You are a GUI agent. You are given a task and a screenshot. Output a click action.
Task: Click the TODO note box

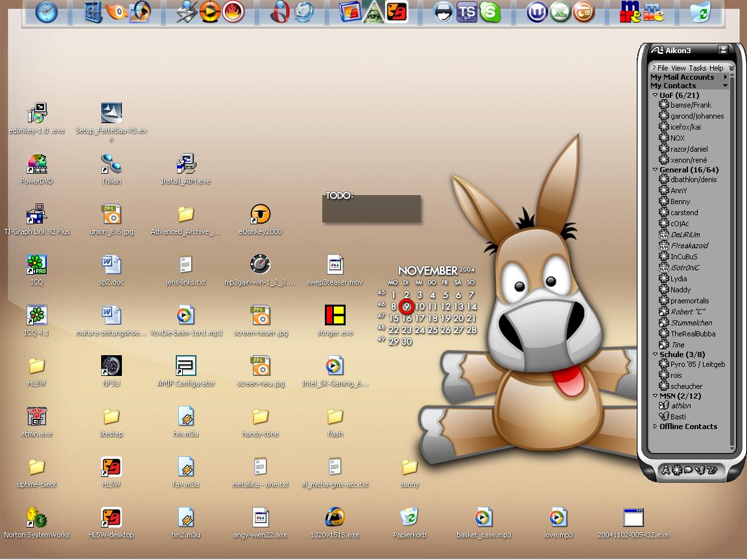[372, 209]
